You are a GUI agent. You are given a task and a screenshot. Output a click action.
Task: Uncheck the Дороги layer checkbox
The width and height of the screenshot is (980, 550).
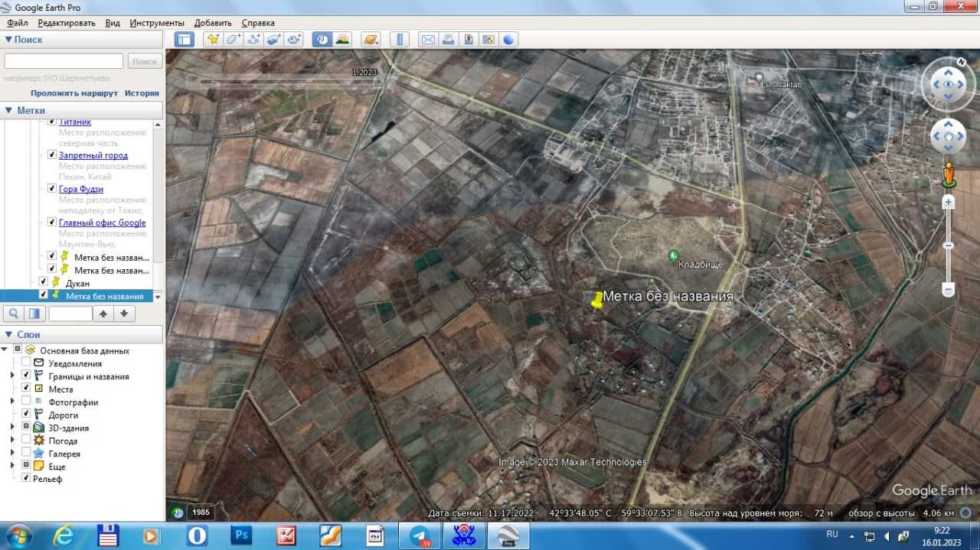pyautogui.click(x=27, y=415)
